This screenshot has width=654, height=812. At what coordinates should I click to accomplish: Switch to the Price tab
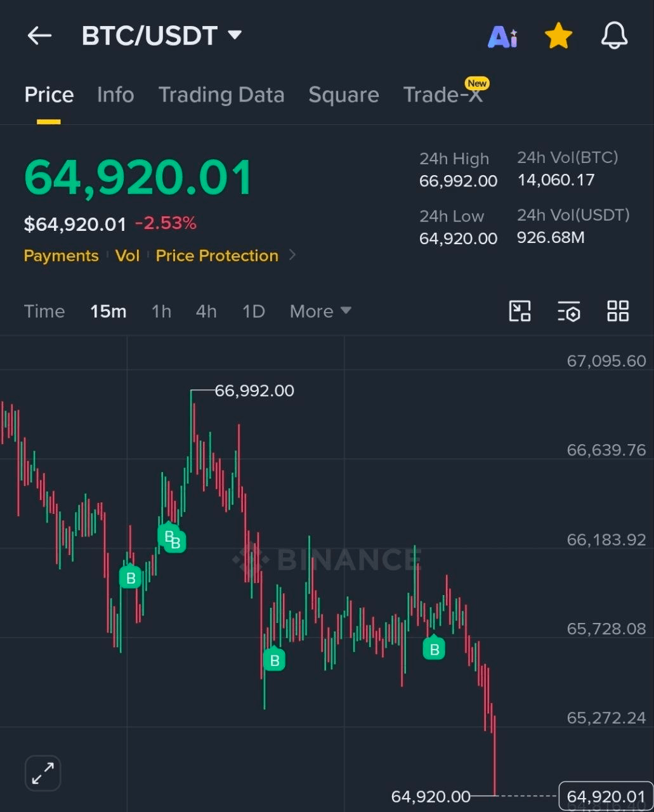[49, 95]
